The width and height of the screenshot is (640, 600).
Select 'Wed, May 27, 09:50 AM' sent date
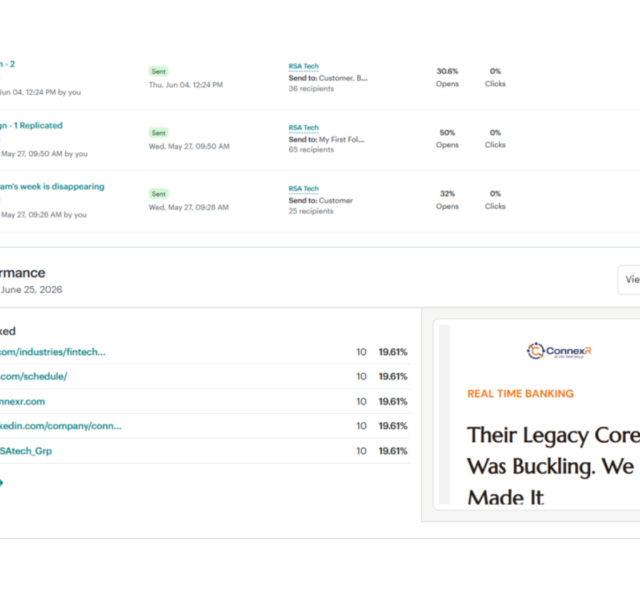(x=189, y=146)
